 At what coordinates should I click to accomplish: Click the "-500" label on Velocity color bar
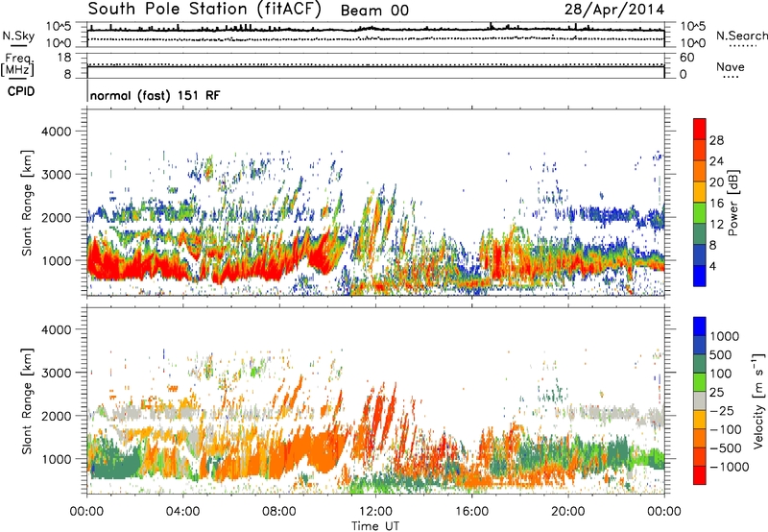[x=726, y=448]
